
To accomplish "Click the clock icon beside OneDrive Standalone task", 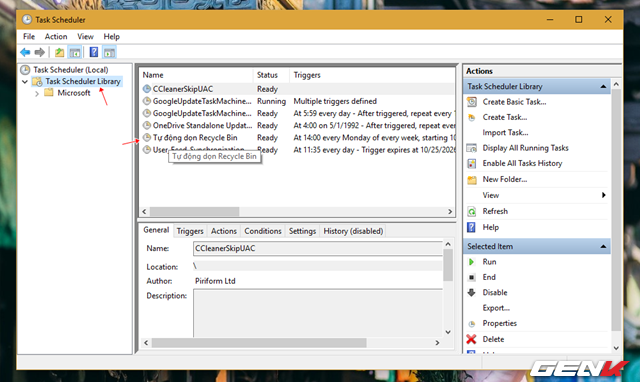I will 147,125.
